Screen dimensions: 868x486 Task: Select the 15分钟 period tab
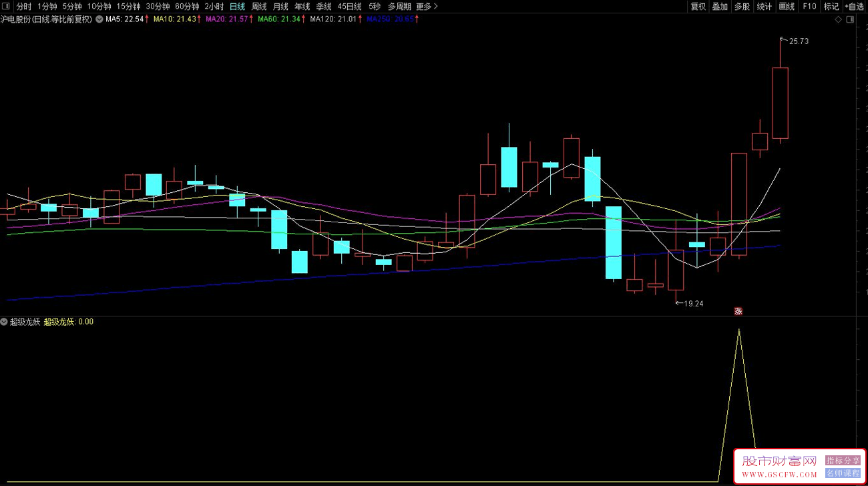tap(128, 6)
